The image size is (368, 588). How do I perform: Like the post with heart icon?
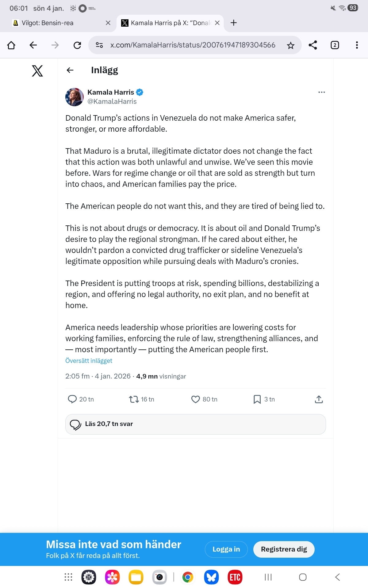click(195, 399)
